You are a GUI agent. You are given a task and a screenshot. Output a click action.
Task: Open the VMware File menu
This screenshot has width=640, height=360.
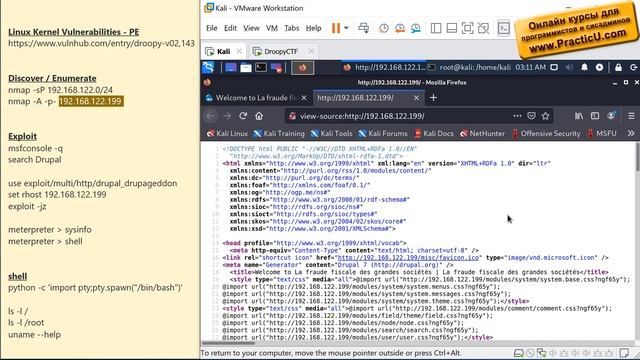coord(211,28)
